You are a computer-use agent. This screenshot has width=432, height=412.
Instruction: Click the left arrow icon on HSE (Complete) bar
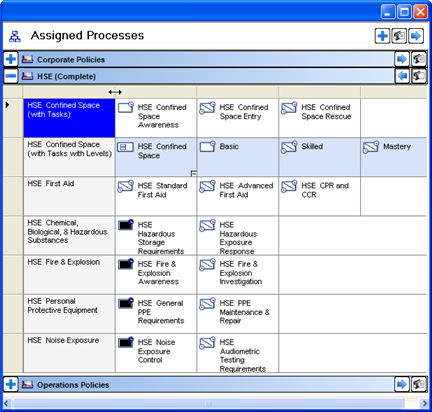point(402,76)
